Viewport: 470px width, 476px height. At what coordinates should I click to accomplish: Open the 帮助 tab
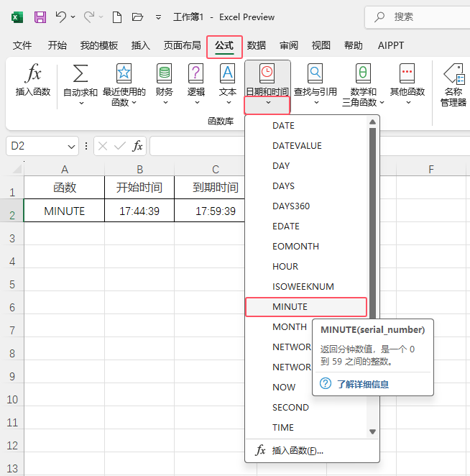pos(353,45)
